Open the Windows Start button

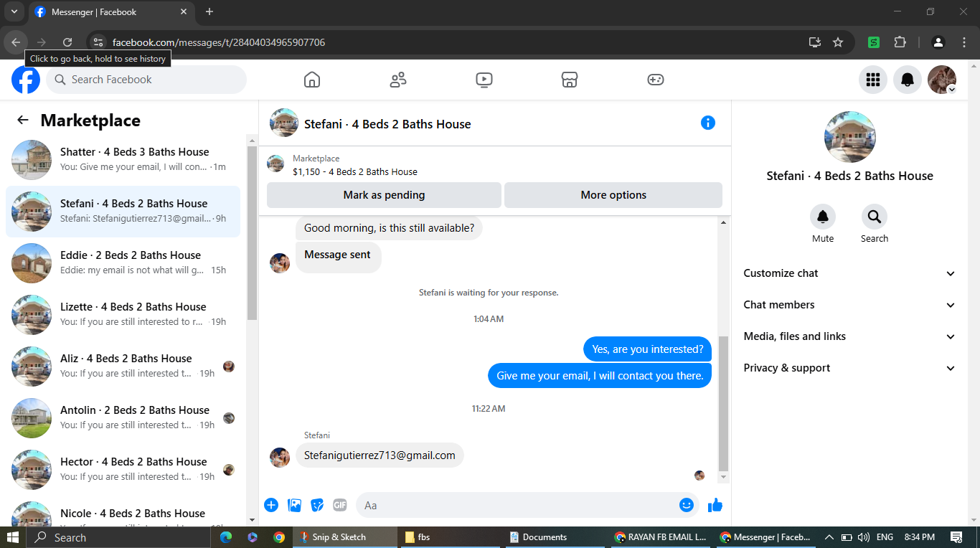pyautogui.click(x=13, y=537)
